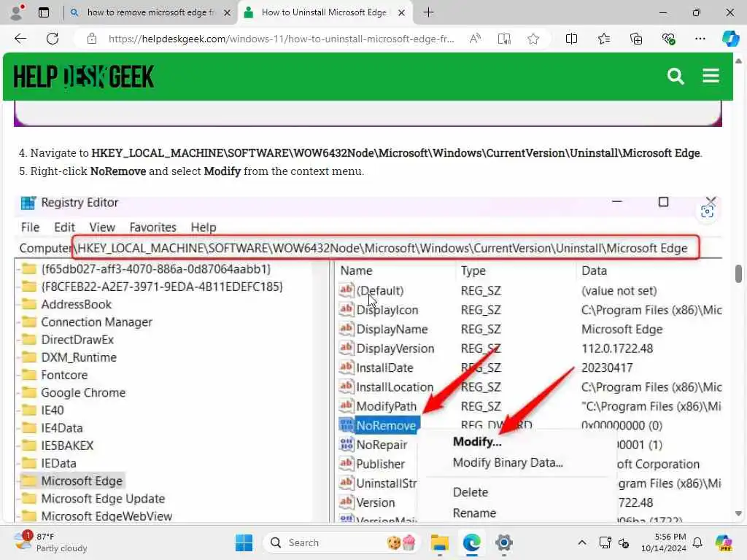This screenshot has height=560, width=747.
Task: Open Copilot sidebar icon
Action: pos(730,39)
